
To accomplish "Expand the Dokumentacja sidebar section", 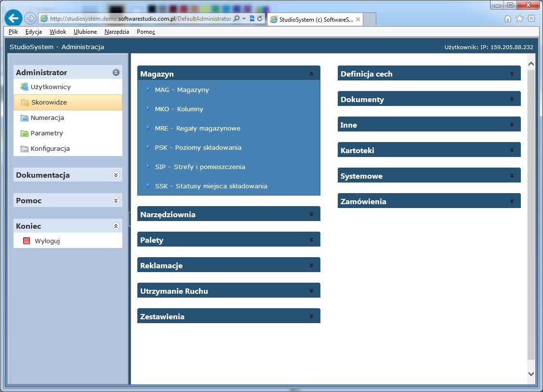I will point(116,175).
